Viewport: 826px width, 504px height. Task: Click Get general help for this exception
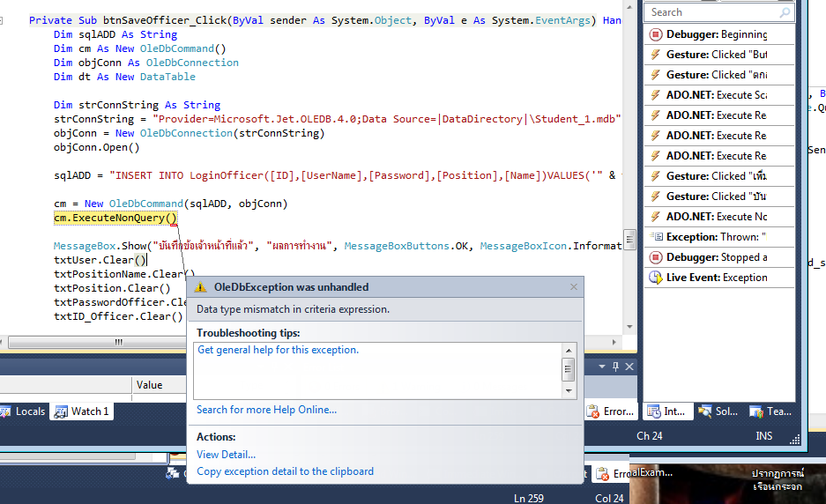[x=278, y=350]
